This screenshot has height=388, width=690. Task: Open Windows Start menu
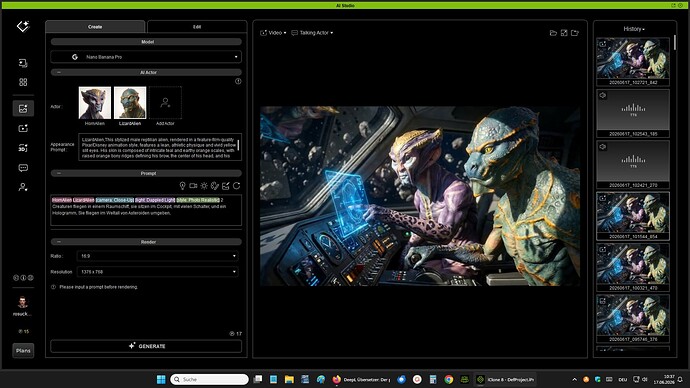coord(161,379)
